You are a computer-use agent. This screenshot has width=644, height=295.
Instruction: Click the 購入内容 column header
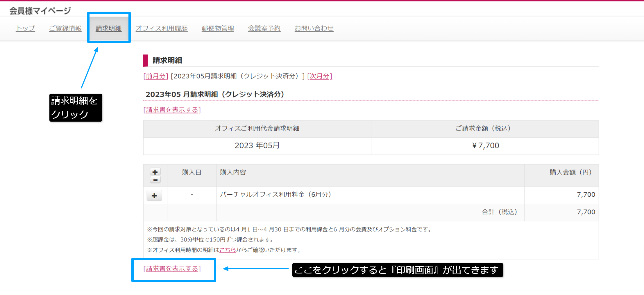click(233, 172)
